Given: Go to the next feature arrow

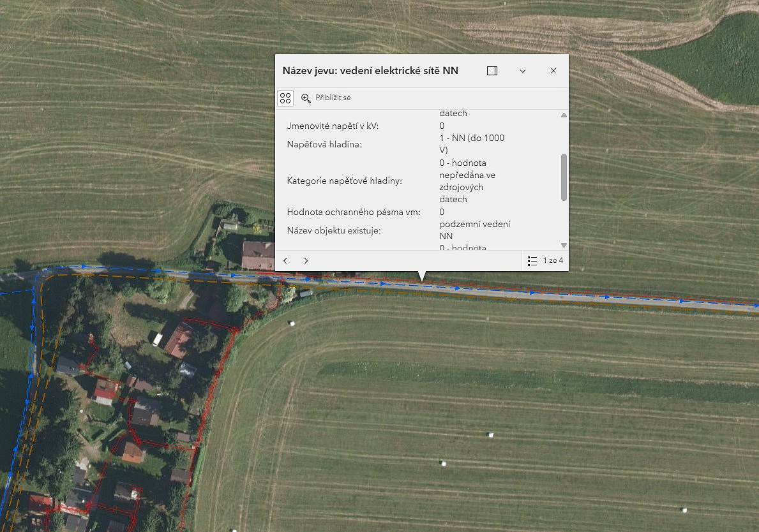Looking at the screenshot, I should pyautogui.click(x=306, y=261).
